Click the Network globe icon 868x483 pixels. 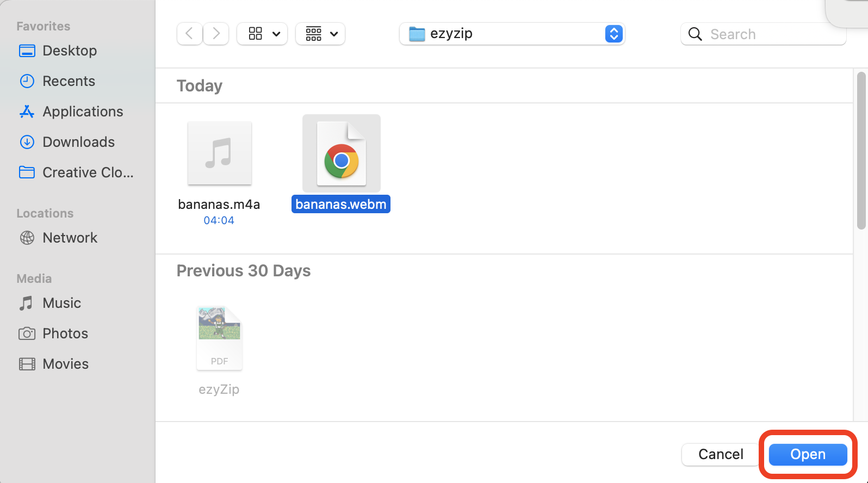click(27, 238)
